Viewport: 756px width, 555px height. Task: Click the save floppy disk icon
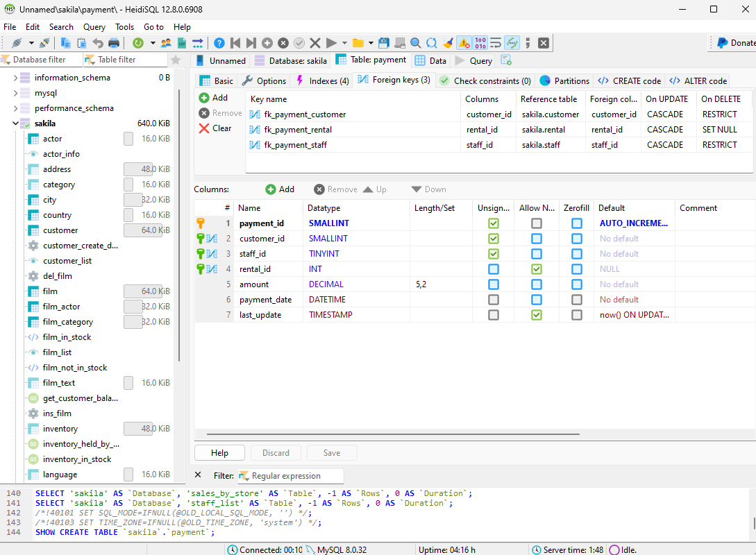pos(384,43)
